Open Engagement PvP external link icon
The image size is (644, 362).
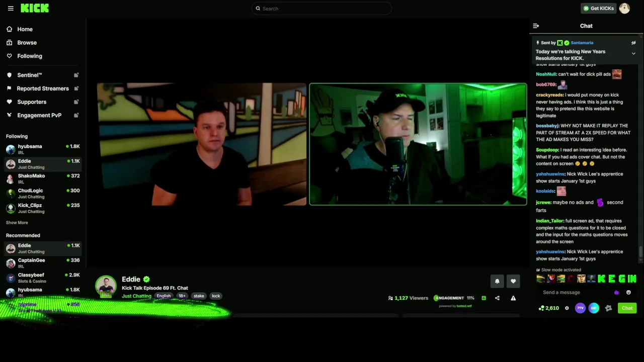tap(76, 115)
